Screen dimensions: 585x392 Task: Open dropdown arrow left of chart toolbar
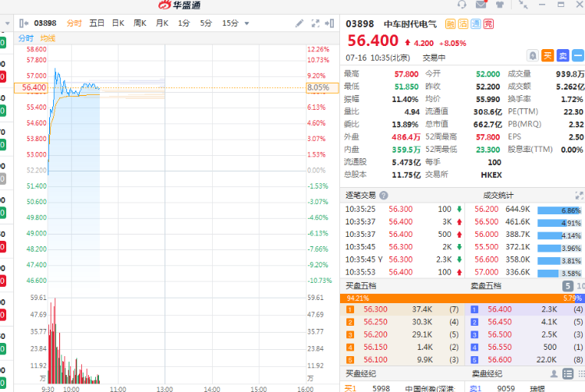pyautogui.click(x=8, y=23)
